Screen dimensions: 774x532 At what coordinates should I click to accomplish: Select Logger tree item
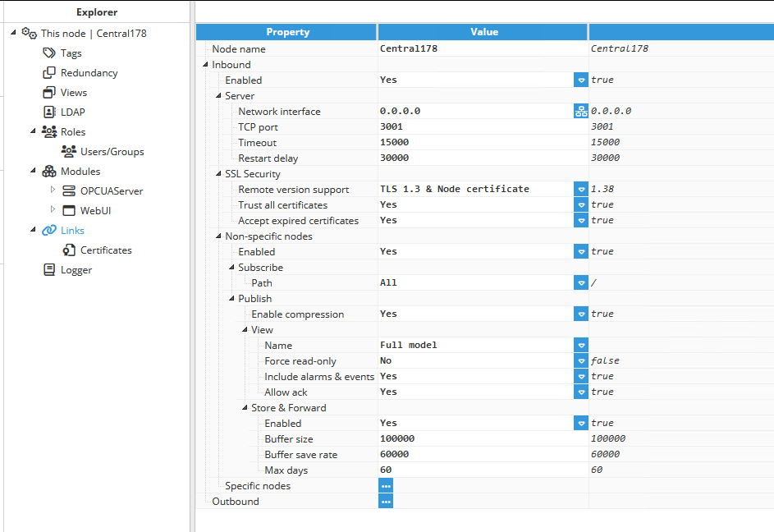[x=76, y=270]
